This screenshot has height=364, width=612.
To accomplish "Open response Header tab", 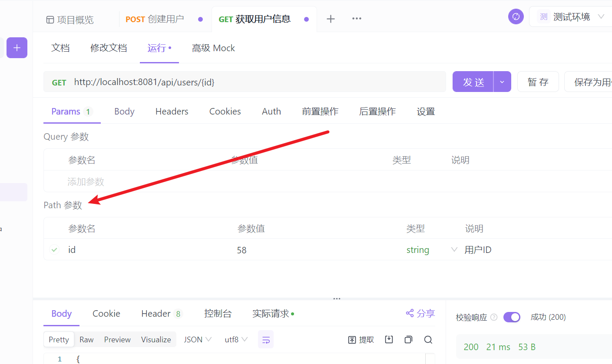I will coord(162,314).
